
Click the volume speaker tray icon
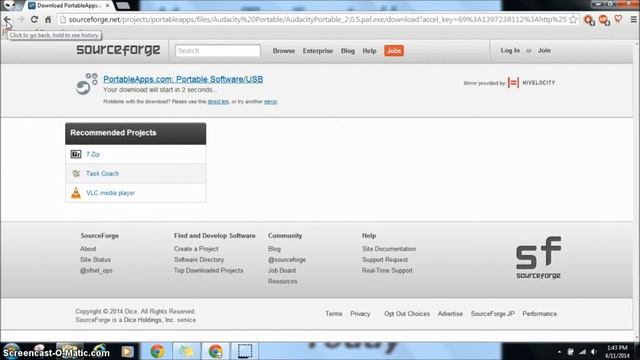pos(594,352)
